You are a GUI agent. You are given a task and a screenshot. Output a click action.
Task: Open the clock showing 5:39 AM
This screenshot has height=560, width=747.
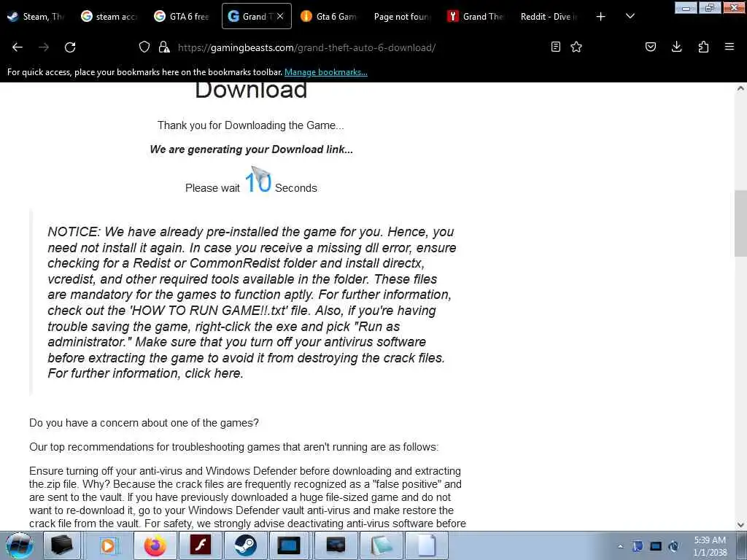click(710, 546)
